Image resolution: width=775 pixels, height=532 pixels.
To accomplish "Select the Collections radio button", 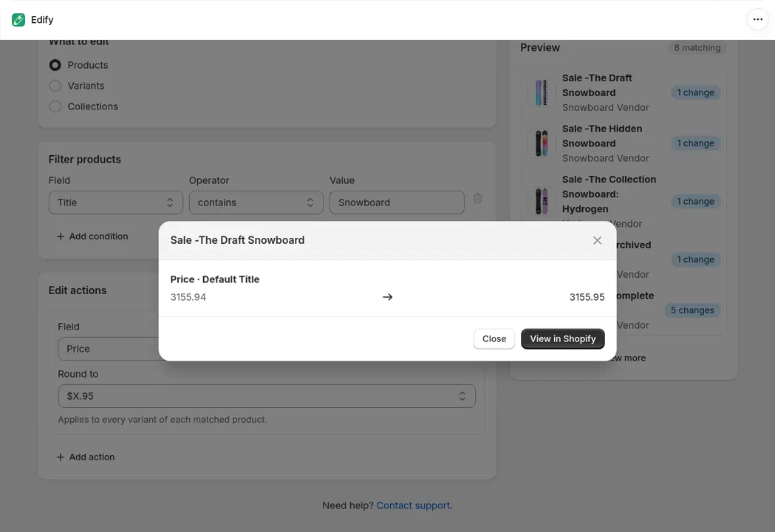I will click(55, 107).
